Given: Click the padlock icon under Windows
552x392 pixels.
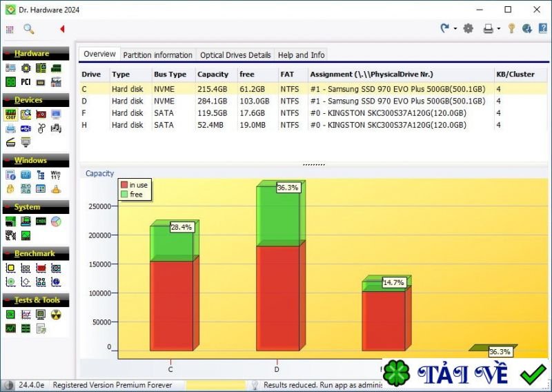Looking at the screenshot, I should click(10, 189).
